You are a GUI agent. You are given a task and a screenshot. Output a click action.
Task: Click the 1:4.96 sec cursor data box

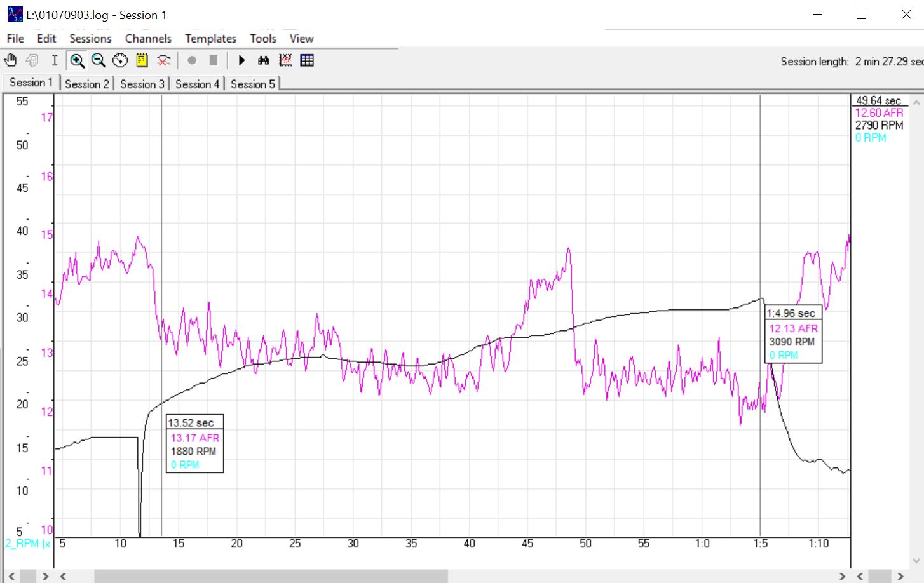[793, 334]
